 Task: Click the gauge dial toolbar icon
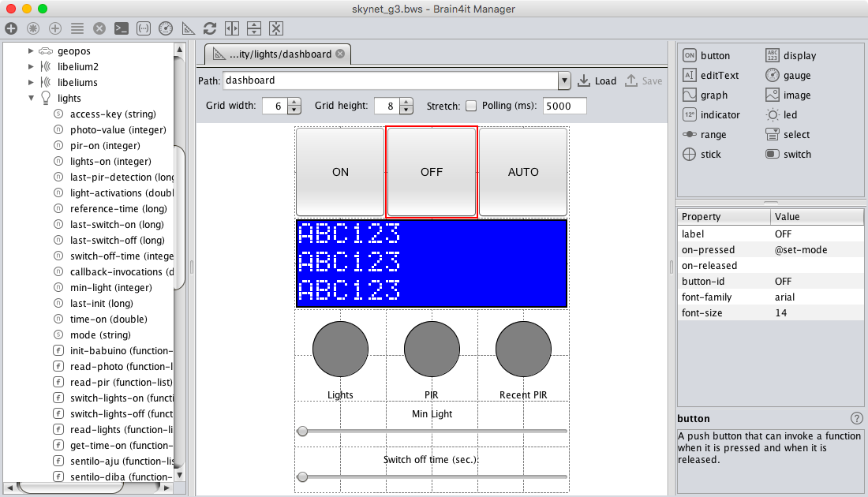point(166,28)
